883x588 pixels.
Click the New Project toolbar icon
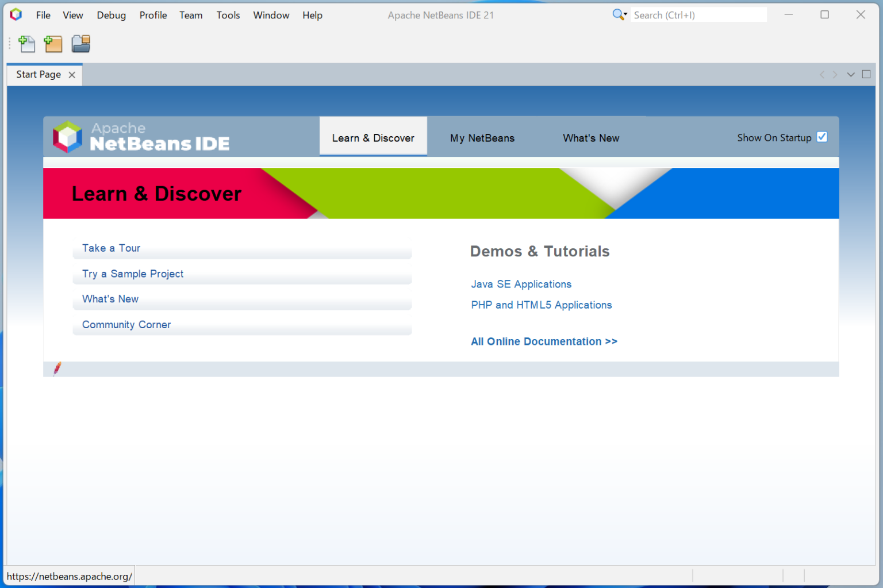tap(53, 44)
